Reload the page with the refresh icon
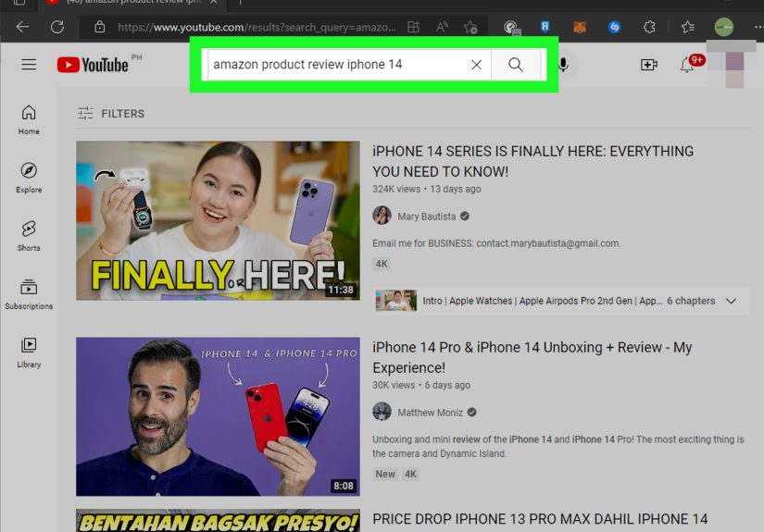Screen dimensions: 764x532 pos(57,27)
